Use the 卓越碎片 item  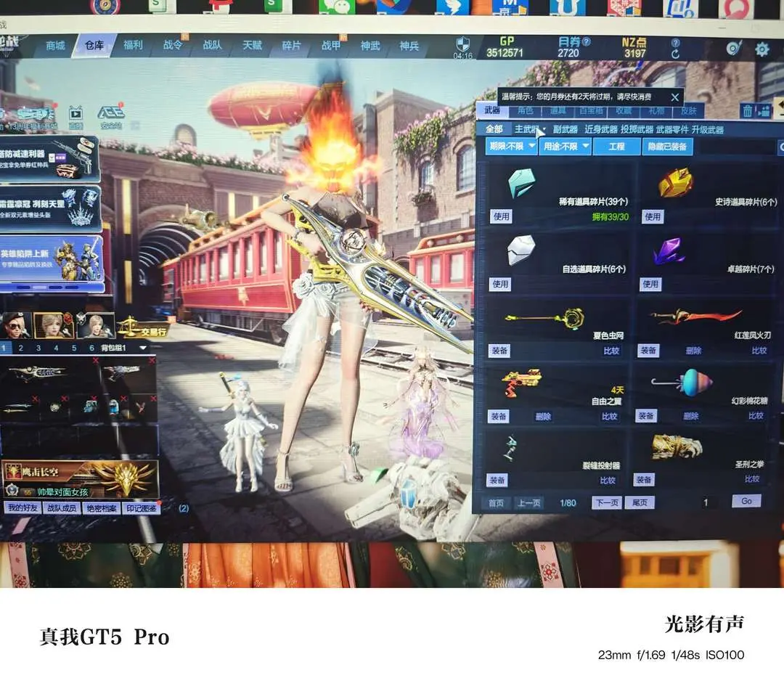[650, 284]
